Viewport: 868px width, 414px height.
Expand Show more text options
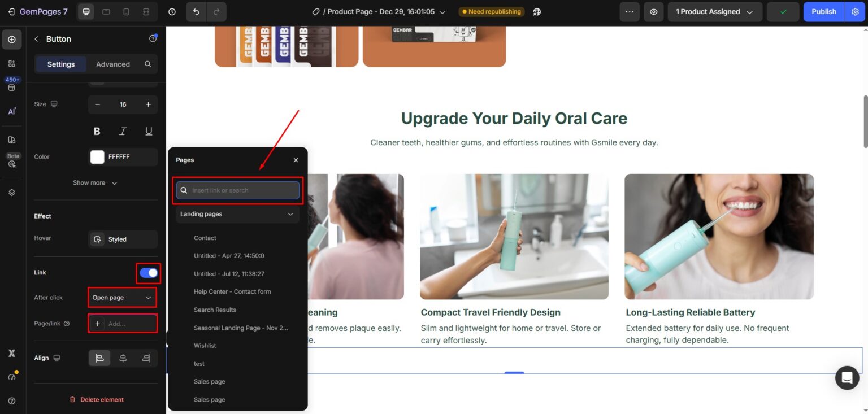(95, 183)
